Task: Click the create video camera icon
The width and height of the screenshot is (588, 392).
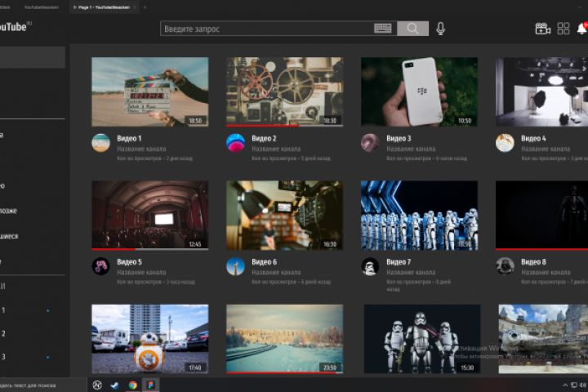Action: (x=542, y=29)
